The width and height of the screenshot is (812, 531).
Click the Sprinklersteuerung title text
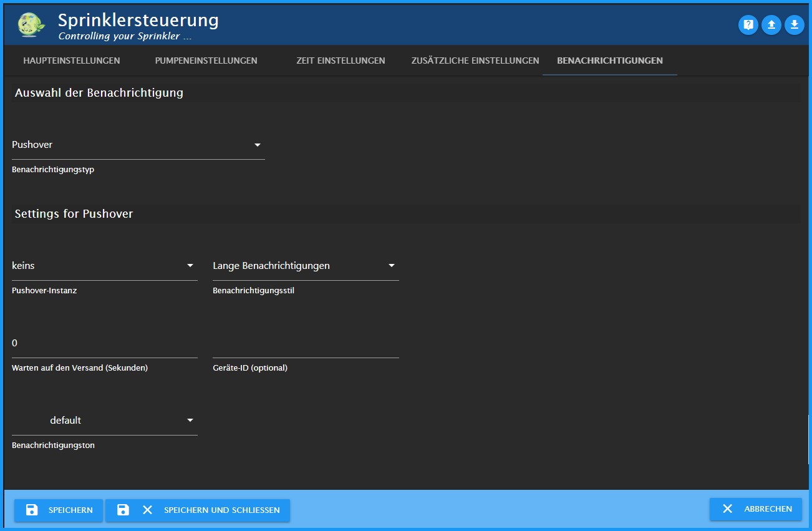138,20
